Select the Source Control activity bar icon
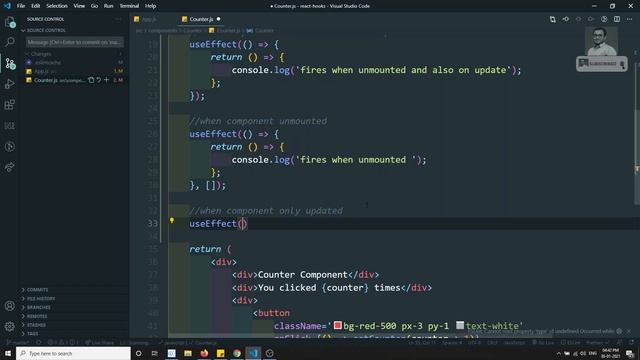 (x=10, y=63)
